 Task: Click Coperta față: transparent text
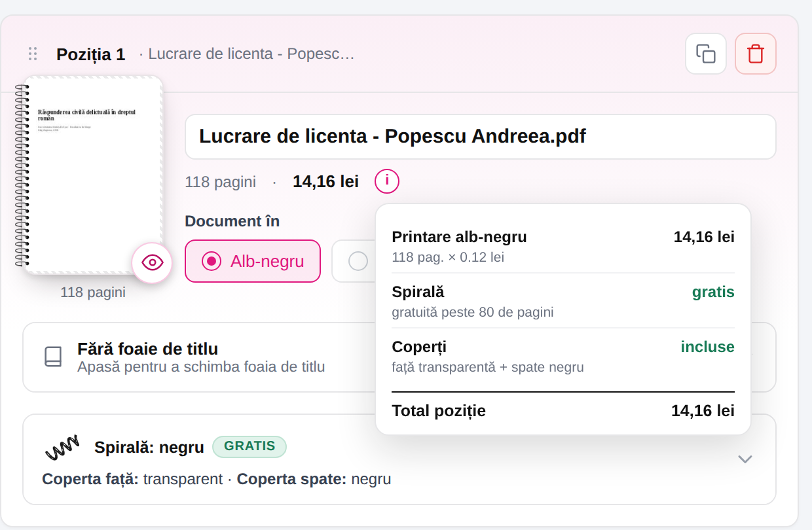click(x=132, y=479)
